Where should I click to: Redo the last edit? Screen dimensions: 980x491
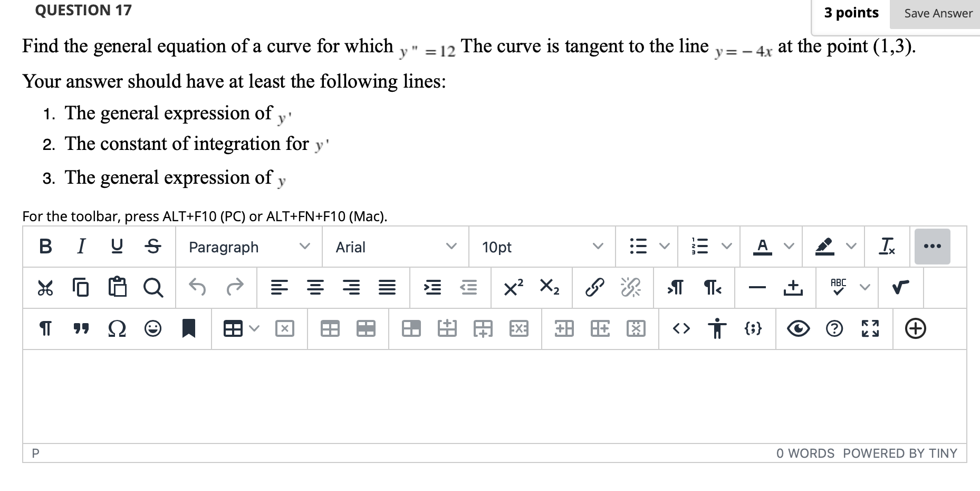tap(234, 288)
